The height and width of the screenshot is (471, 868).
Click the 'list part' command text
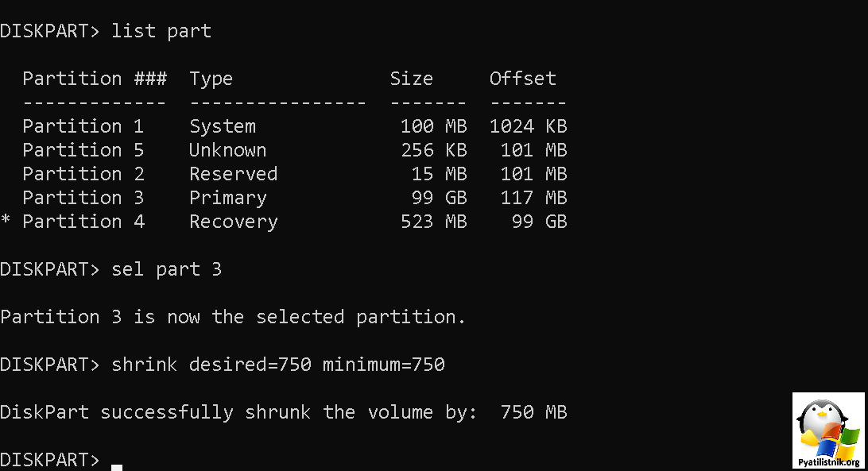click(161, 31)
